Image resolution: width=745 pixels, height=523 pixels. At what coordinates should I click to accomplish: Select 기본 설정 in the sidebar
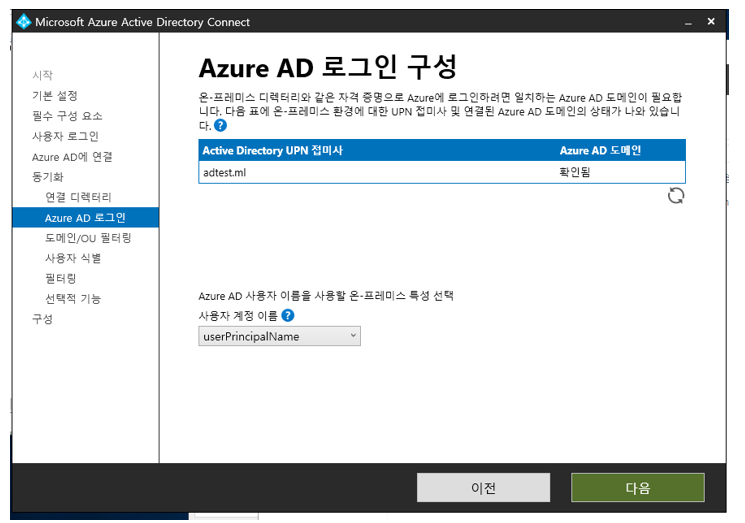tap(55, 95)
